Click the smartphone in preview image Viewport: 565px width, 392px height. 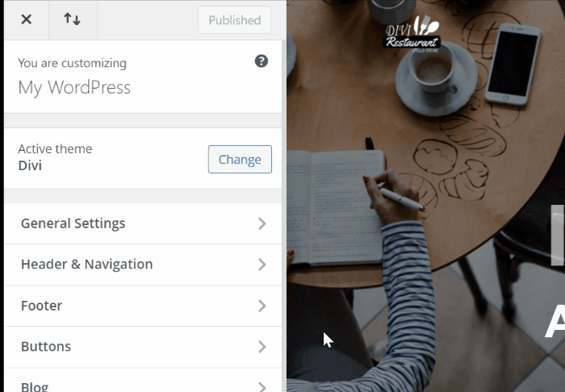[x=513, y=65]
